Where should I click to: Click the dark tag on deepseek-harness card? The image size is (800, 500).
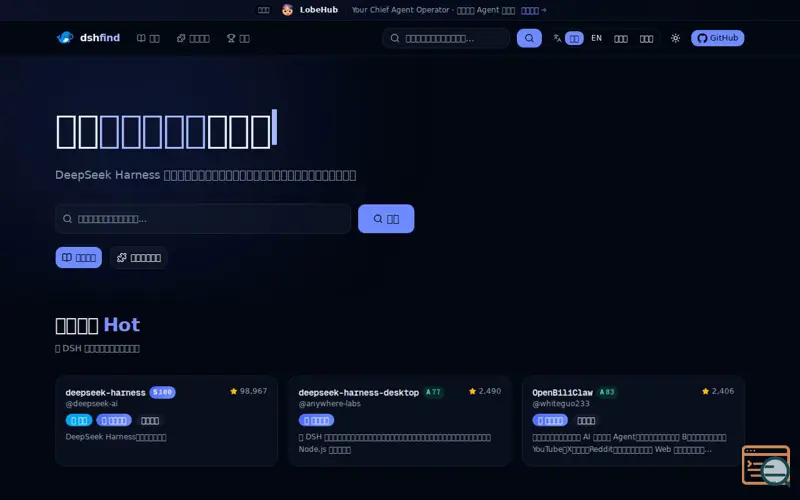(x=149, y=420)
